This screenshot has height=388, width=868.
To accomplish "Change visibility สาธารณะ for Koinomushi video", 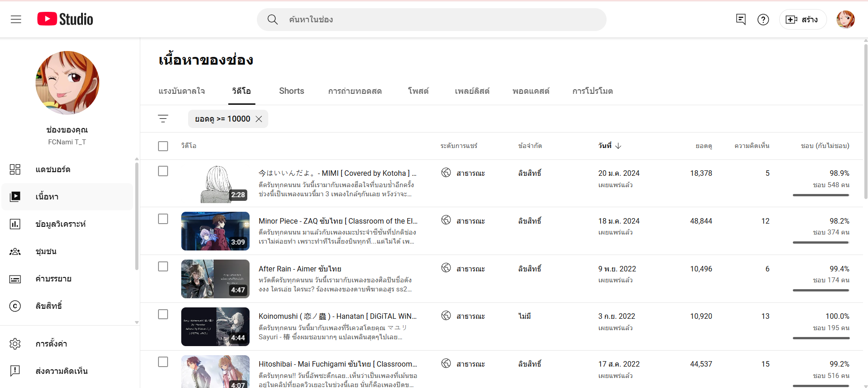I will point(463,316).
